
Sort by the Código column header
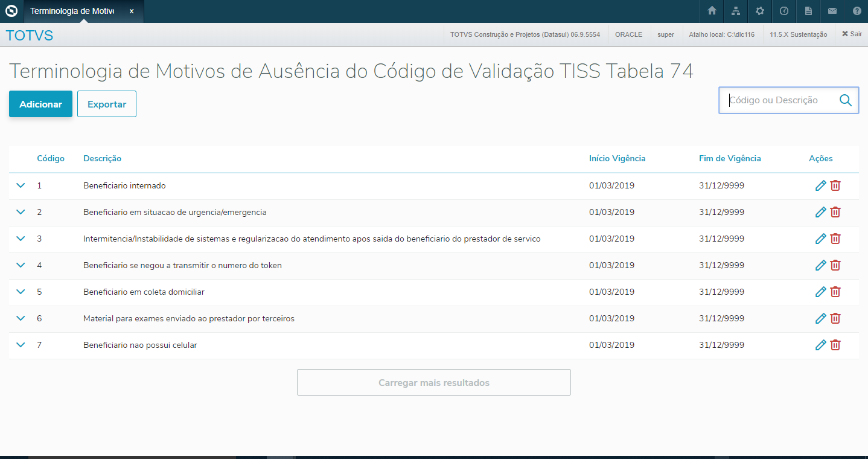pyautogui.click(x=51, y=159)
